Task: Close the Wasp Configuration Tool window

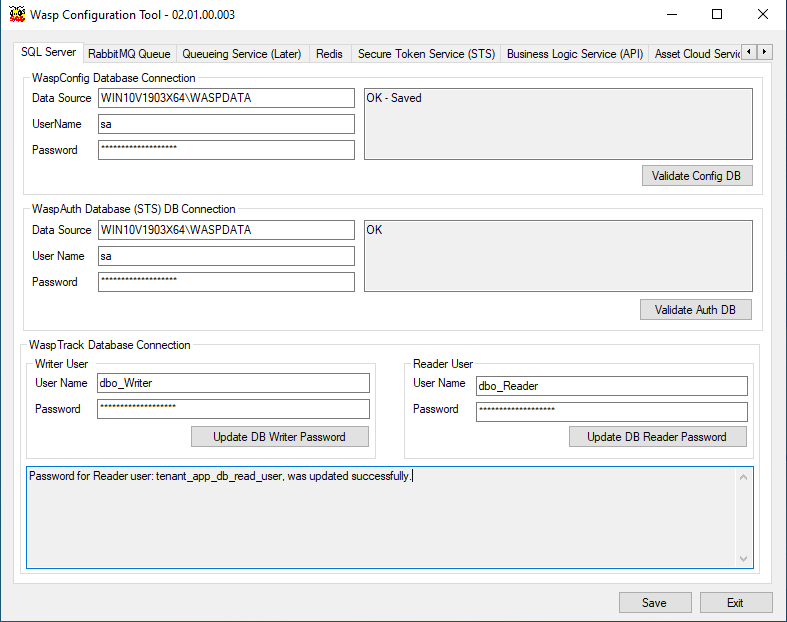Action: (x=762, y=14)
